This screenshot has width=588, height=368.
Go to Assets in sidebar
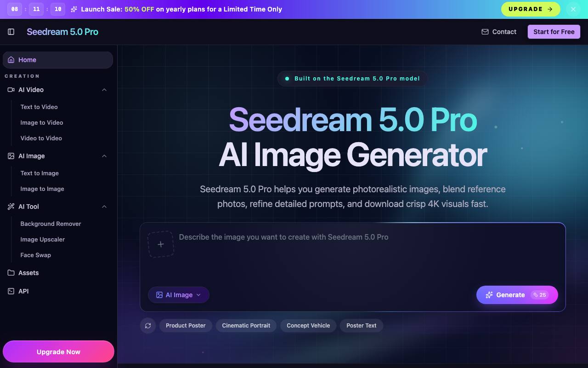[58, 273]
